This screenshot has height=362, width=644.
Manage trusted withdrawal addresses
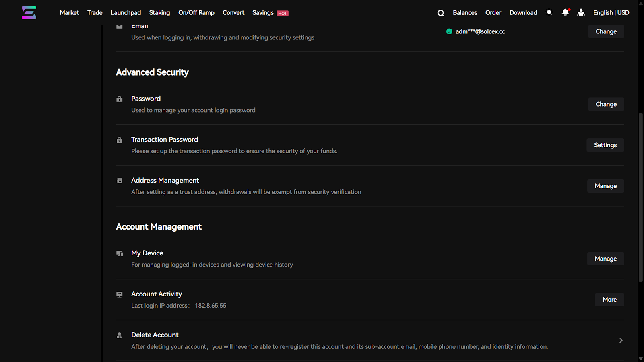(605, 186)
